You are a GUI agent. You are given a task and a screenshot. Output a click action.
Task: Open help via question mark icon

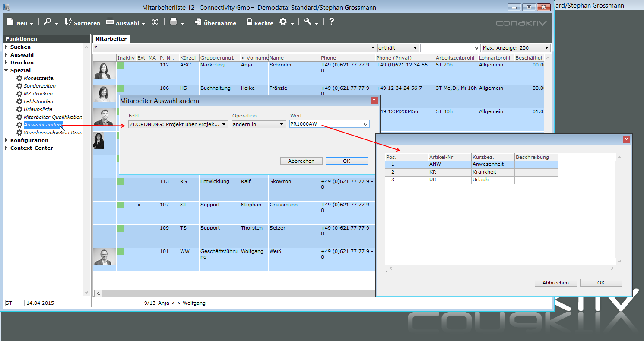(331, 22)
